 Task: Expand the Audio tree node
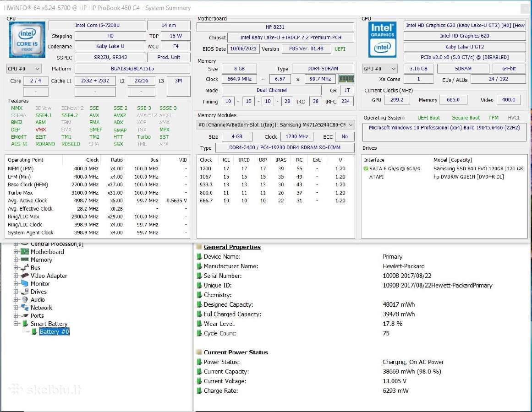tap(16, 299)
